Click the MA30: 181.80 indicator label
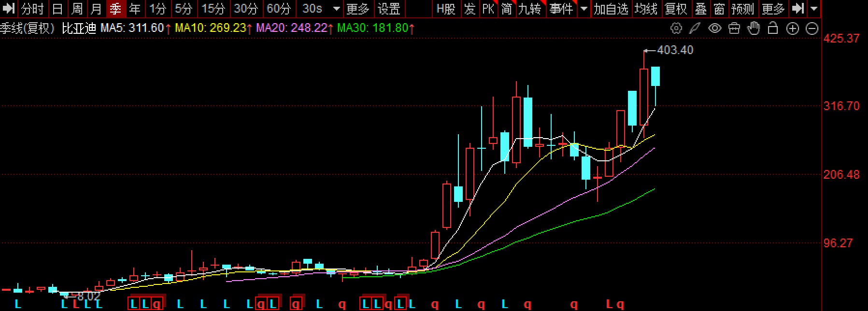This screenshot has width=868, height=311. click(373, 28)
